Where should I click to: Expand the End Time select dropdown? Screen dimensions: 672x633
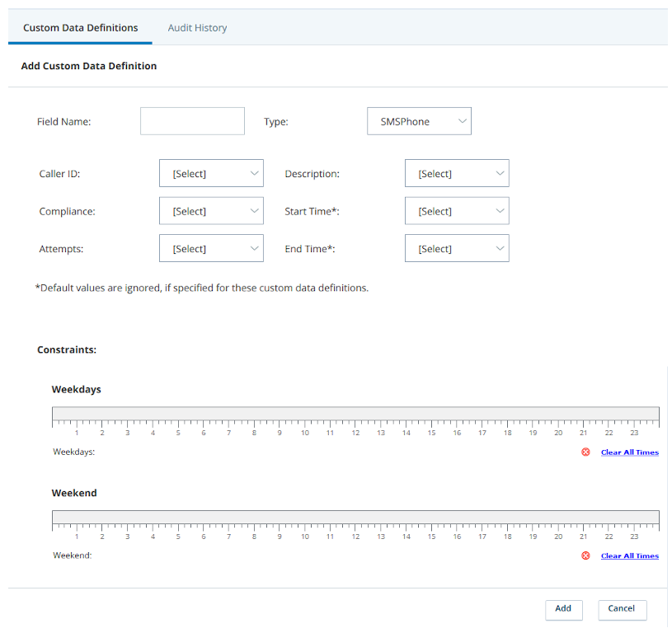tap(457, 248)
